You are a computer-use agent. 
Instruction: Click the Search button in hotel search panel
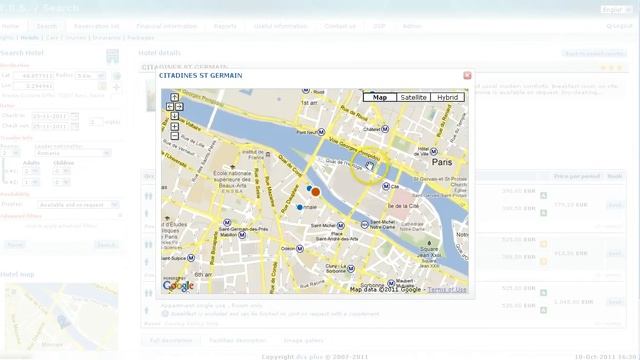coord(106,245)
